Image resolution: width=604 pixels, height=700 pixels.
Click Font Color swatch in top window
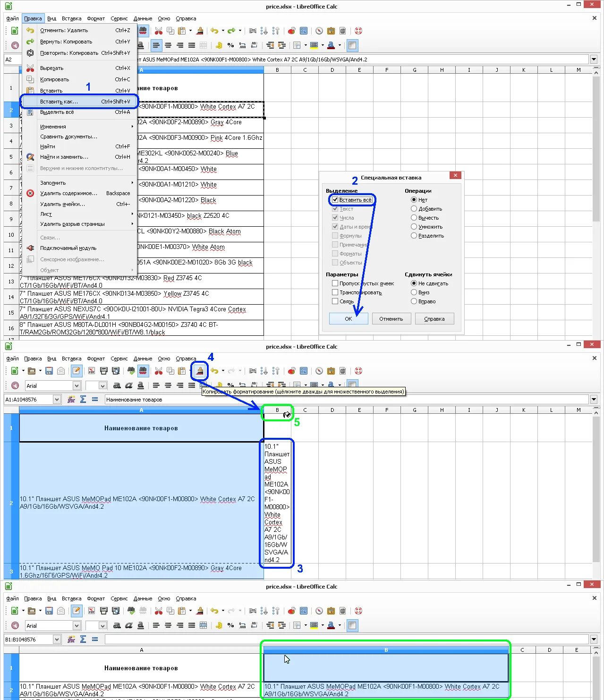[331, 46]
